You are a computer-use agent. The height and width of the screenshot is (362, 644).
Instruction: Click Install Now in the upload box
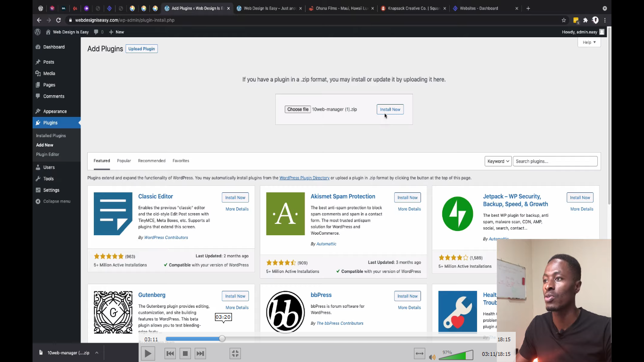pos(390,109)
